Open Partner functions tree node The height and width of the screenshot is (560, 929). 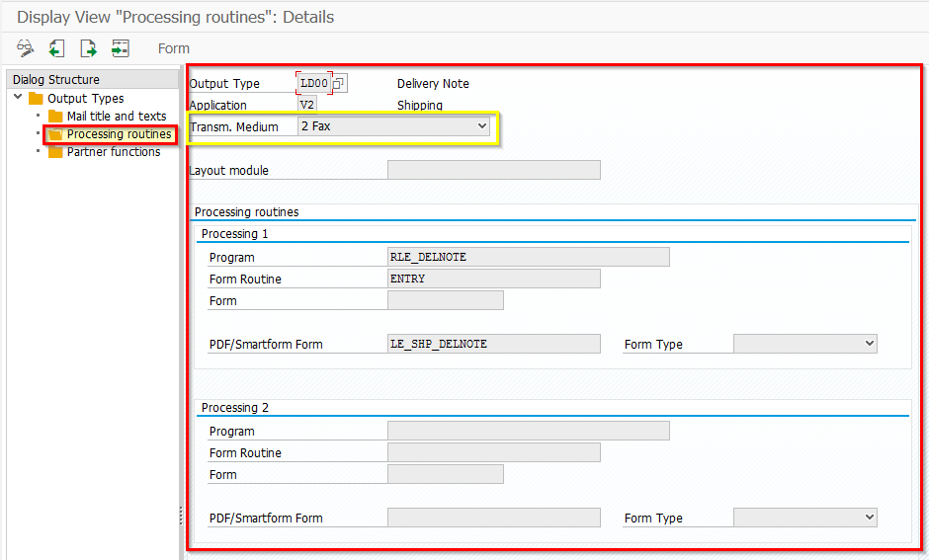114,151
